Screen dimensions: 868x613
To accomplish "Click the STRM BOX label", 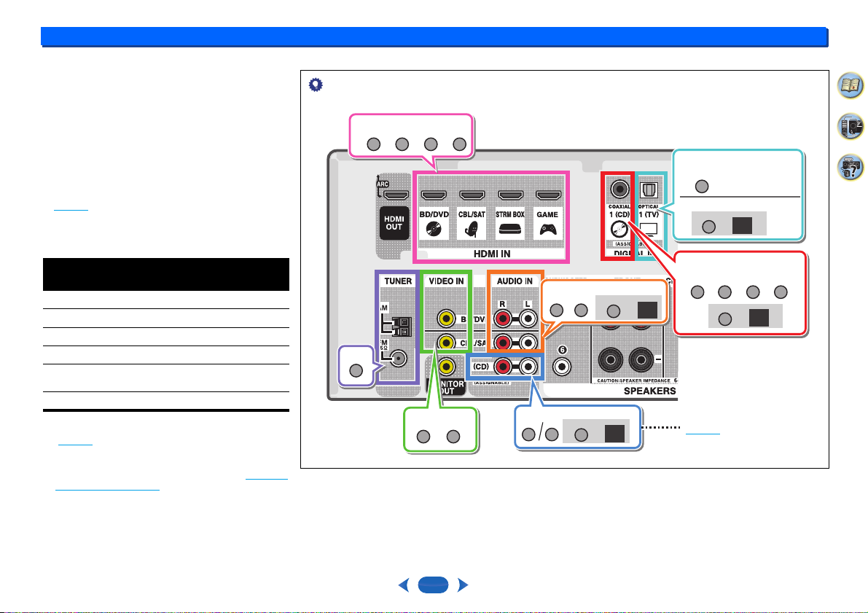I will [510, 214].
